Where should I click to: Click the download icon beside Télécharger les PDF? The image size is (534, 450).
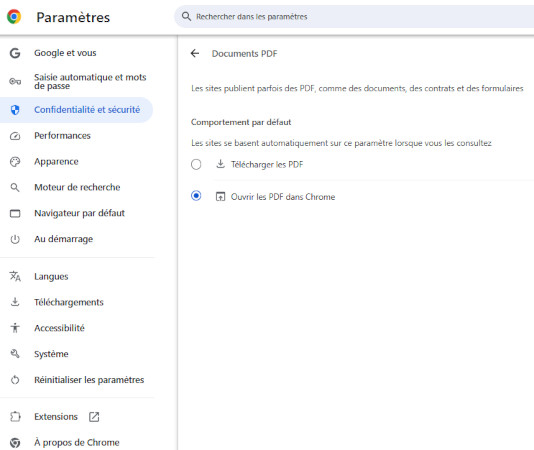221,164
